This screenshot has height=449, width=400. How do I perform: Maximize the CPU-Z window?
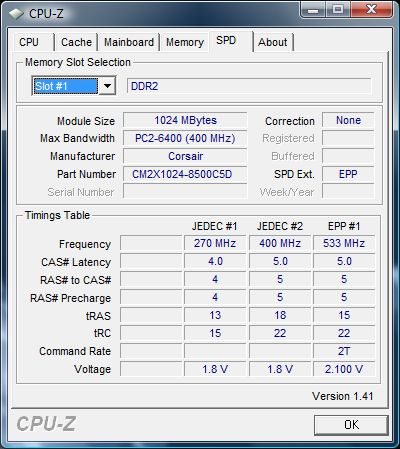338,9
